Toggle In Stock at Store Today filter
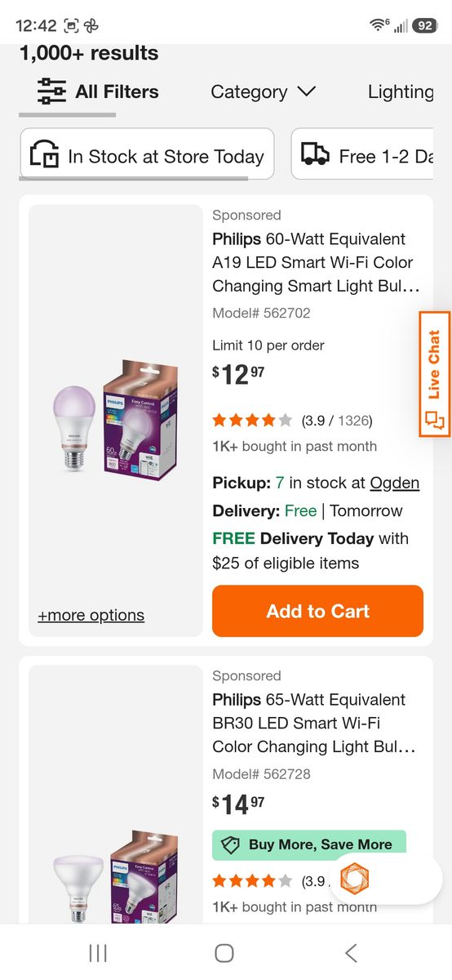Viewport: 452px width, 980px height. [147, 154]
